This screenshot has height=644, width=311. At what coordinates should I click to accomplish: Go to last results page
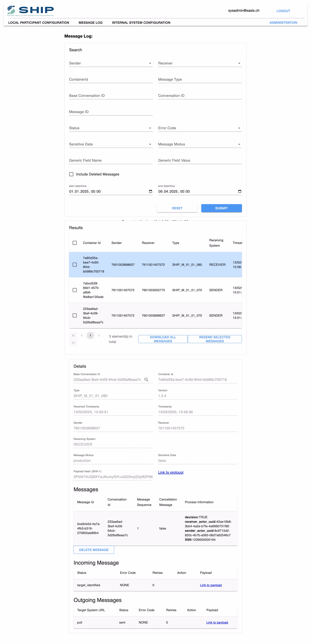(x=73, y=343)
